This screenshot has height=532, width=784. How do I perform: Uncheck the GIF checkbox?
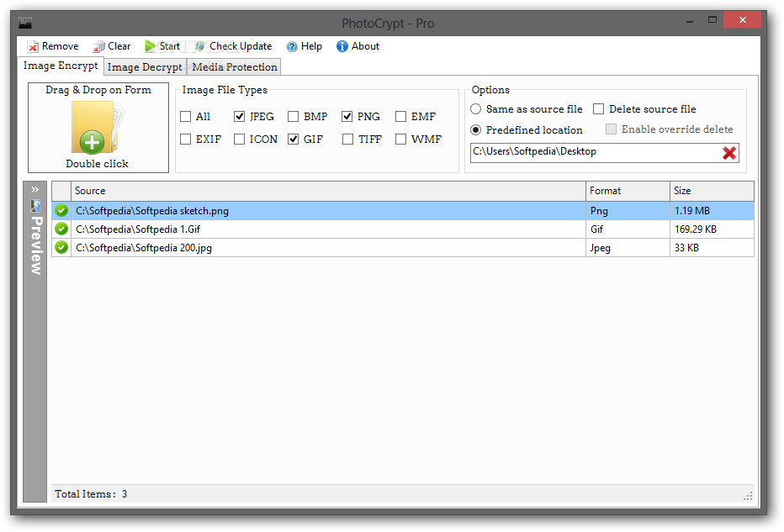294,139
